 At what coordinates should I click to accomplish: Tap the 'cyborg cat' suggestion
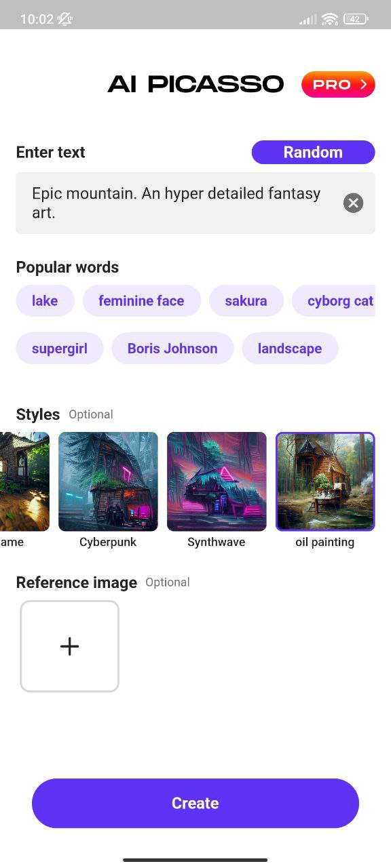pyautogui.click(x=343, y=300)
